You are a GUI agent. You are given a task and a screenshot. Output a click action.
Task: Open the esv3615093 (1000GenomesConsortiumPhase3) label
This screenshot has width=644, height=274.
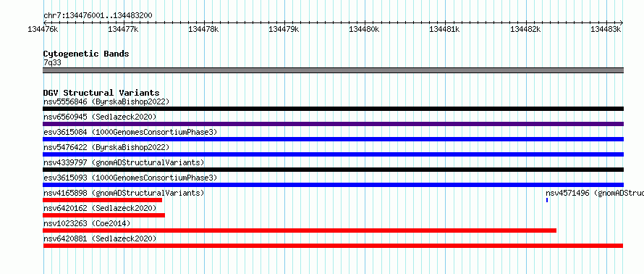tap(130, 178)
